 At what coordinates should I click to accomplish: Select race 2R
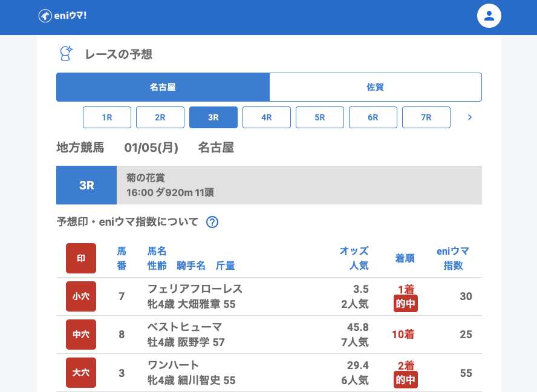160,117
